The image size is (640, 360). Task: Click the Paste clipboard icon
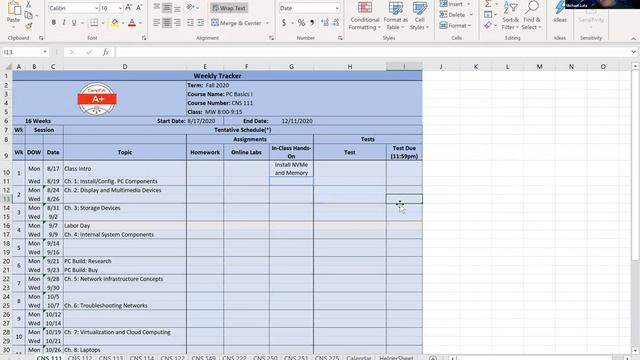tap(13, 8)
